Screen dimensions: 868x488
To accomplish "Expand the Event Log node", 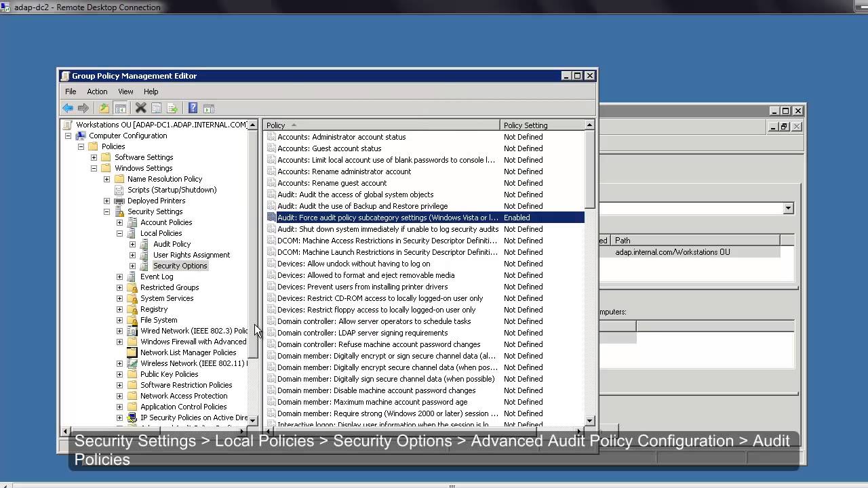I will coord(119,277).
